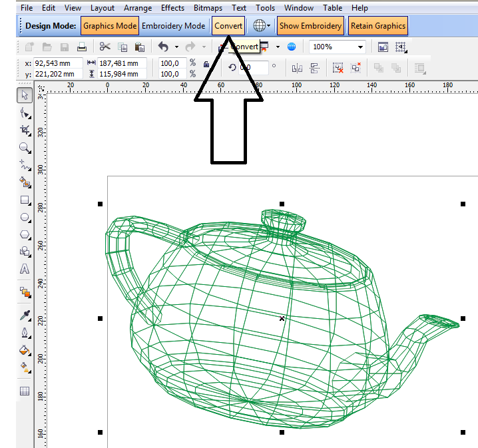Open the zoom level 100% dropdown
Screen dimensions: 478x448
coord(360,47)
